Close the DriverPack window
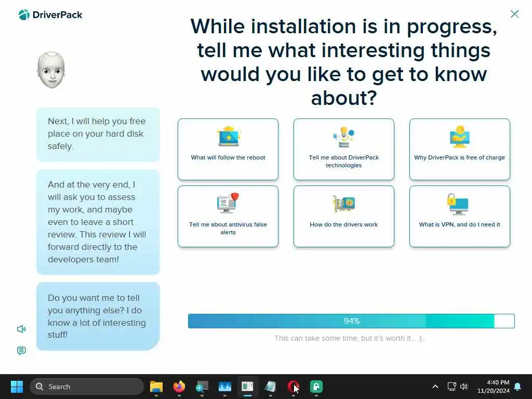532x399 pixels. pos(514,14)
